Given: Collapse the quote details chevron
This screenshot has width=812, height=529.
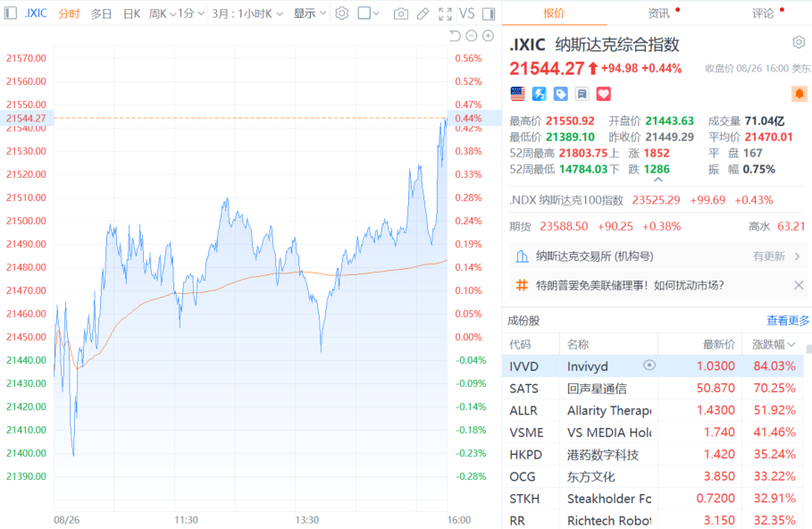Looking at the screenshot, I should coord(658,180).
